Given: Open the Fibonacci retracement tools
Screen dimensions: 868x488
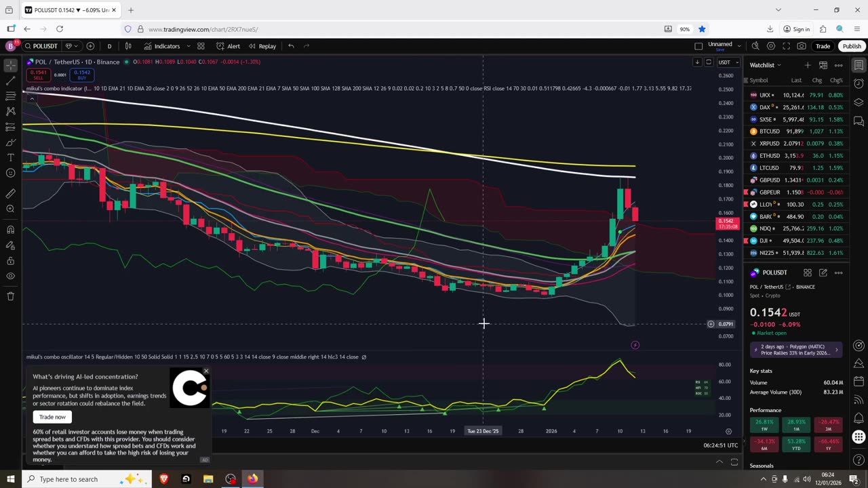Looking at the screenshot, I should pyautogui.click(x=10, y=97).
